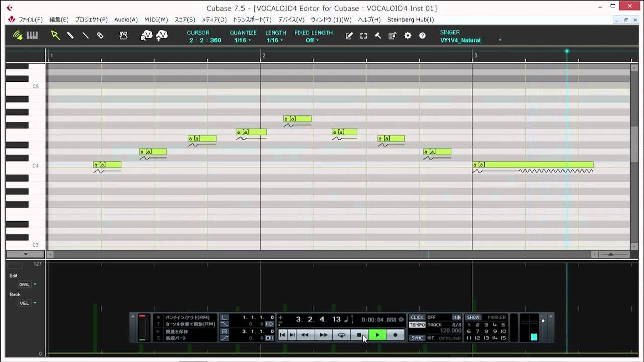644x362 pixels.
Task: Open the Edit GWL parameter dropdown
Action: pos(27,284)
